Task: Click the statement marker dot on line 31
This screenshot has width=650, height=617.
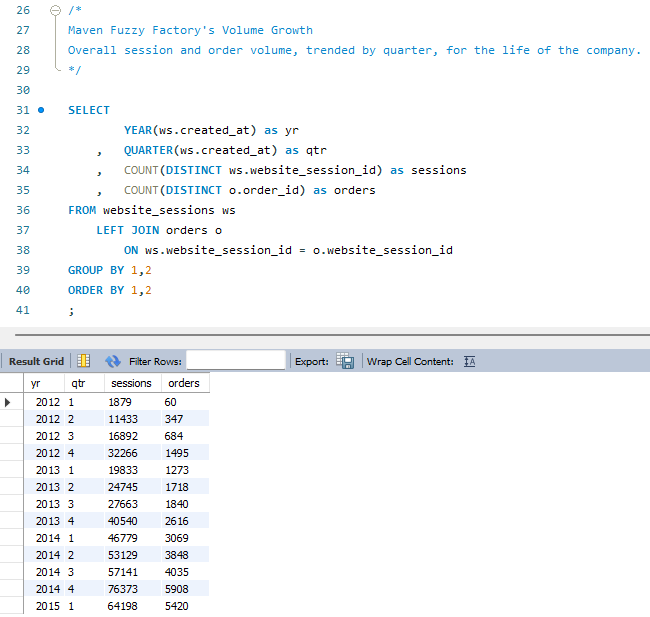Action: point(41,110)
